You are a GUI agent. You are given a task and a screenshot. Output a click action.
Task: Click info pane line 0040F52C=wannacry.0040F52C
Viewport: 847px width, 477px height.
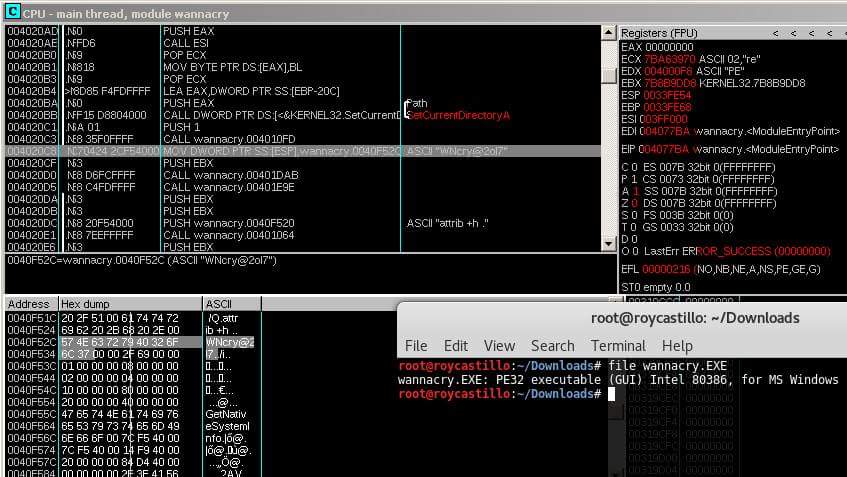coord(142,260)
